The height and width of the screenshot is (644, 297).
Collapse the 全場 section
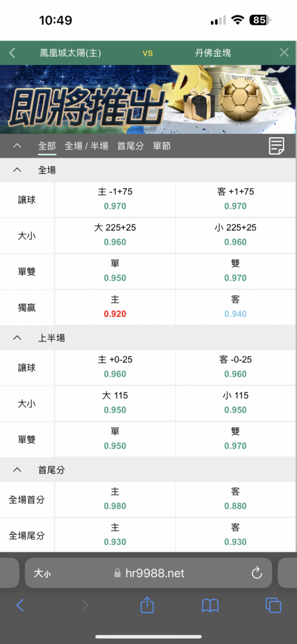pos(17,170)
